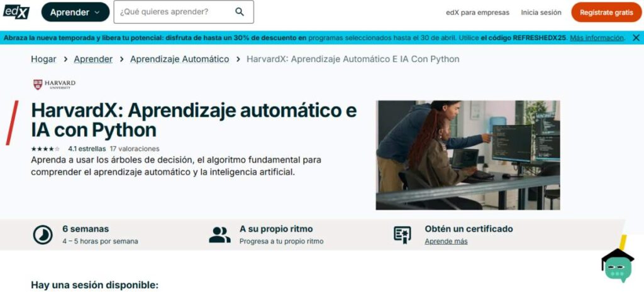Click "A su propio ritmo" label

(276, 229)
